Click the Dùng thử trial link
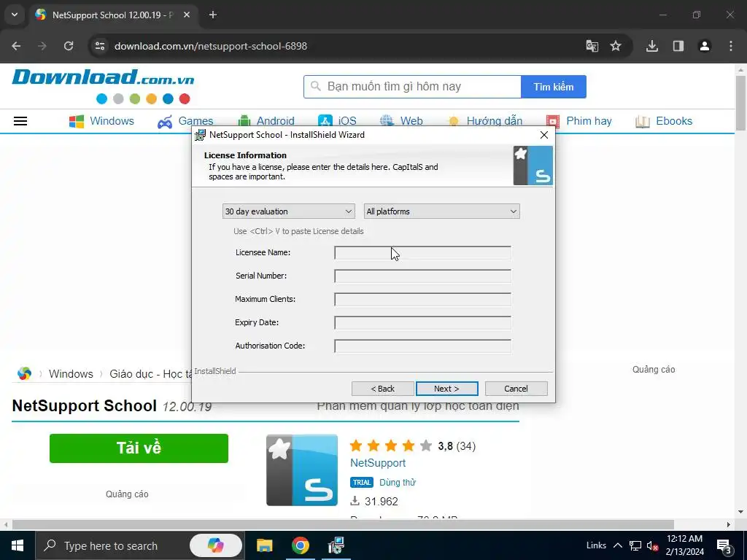 398,483
